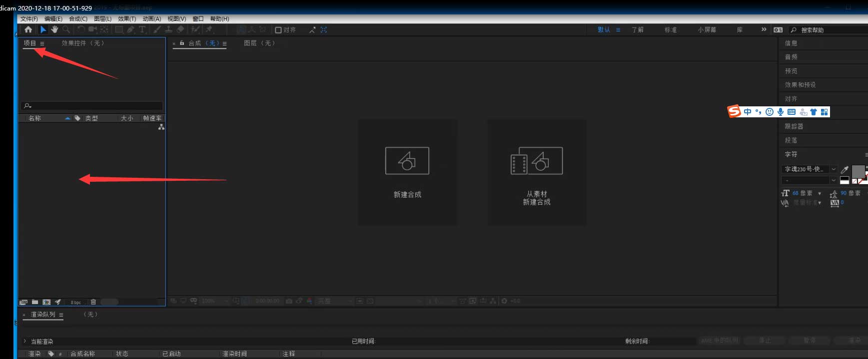Image resolution: width=868 pixels, height=359 pixels.
Task: Enable the 对齐 snapping checkbox
Action: 278,30
